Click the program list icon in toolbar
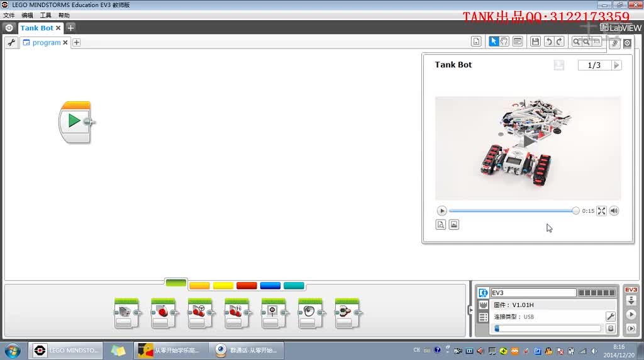The image size is (644, 360). [476, 42]
